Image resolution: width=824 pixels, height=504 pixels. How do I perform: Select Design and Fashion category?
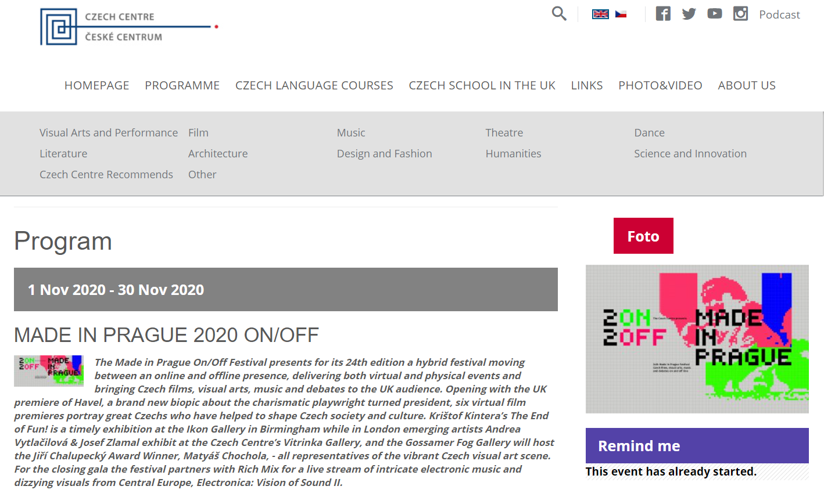click(385, 154)
